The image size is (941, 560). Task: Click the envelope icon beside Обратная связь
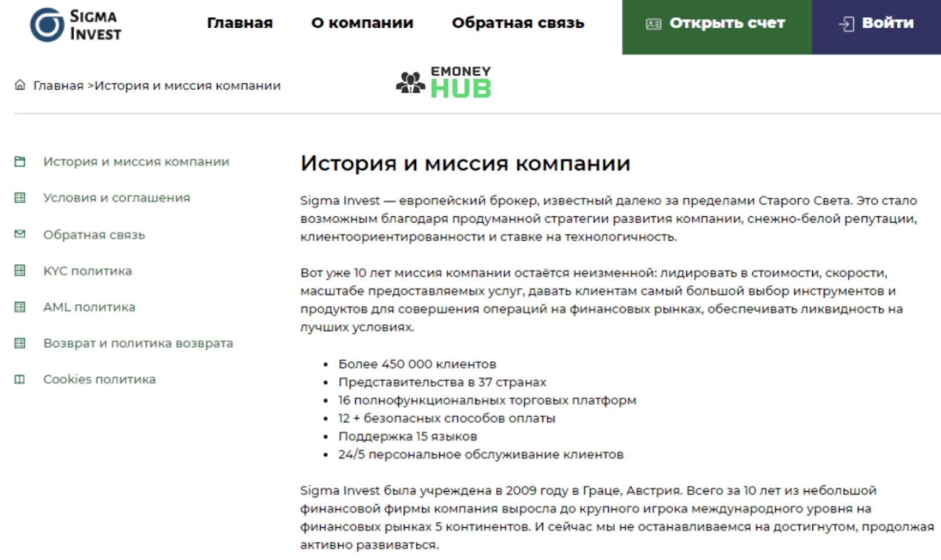(x=20, y=234)
